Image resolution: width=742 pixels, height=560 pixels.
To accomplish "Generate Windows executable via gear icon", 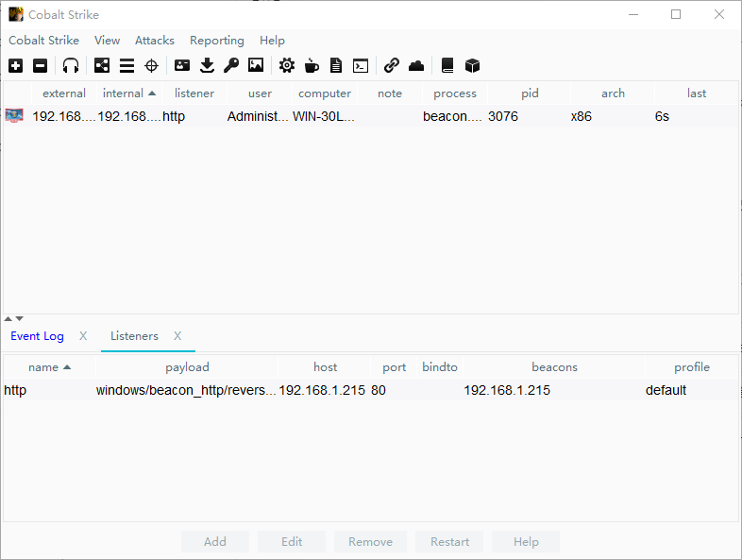I will click(287, 65).
